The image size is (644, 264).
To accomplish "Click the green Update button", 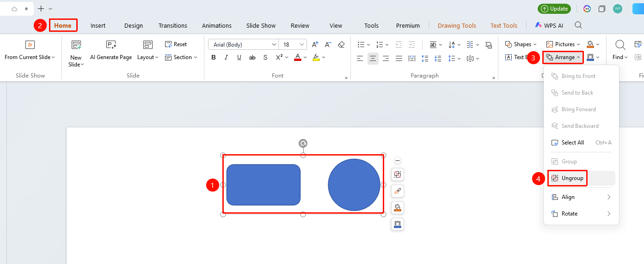I will coord(554,9).
